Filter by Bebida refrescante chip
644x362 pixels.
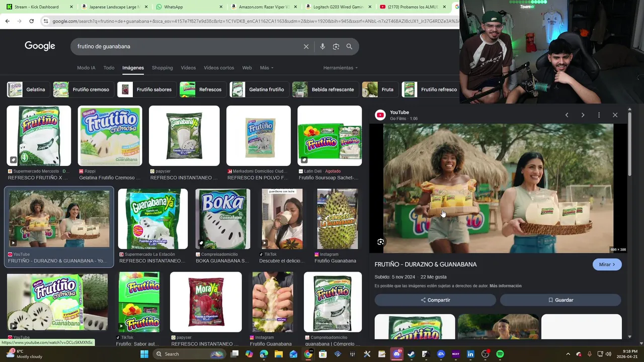point(326,89)
